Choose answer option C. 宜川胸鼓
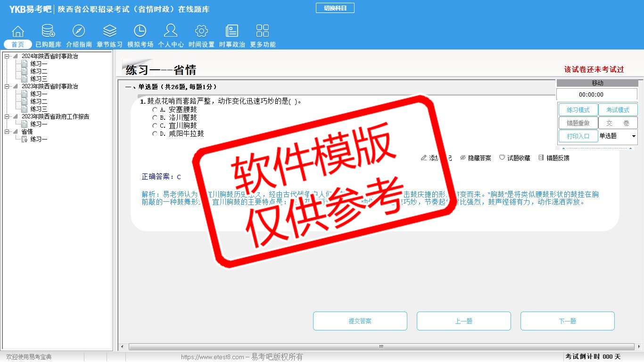Screen dimensions: 644x362 (155, 126)
